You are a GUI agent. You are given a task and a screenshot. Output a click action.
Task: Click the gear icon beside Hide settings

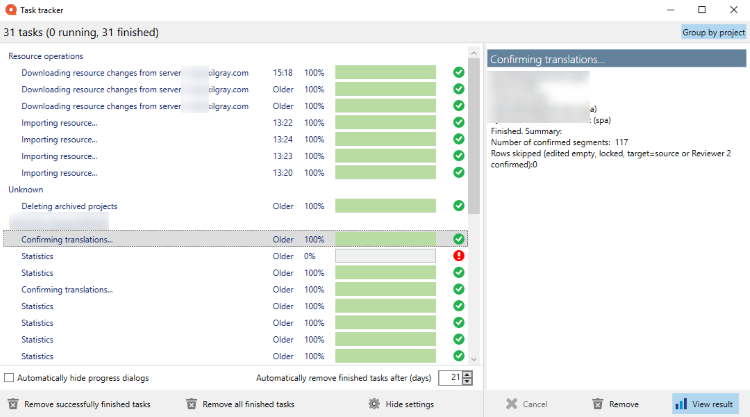click(x=374, y=404)
